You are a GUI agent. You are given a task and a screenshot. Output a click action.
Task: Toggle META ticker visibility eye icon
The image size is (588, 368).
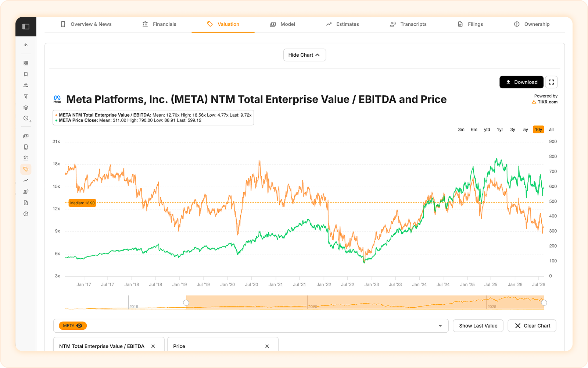click(79, 326)
